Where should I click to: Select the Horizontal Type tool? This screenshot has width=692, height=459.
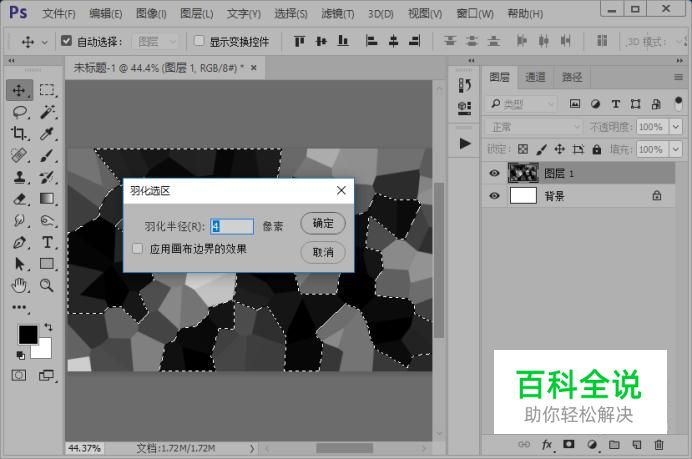47,243
